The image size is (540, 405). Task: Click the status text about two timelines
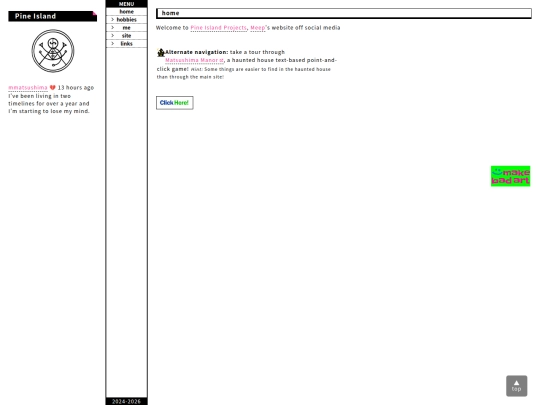(x=49, y=104)
